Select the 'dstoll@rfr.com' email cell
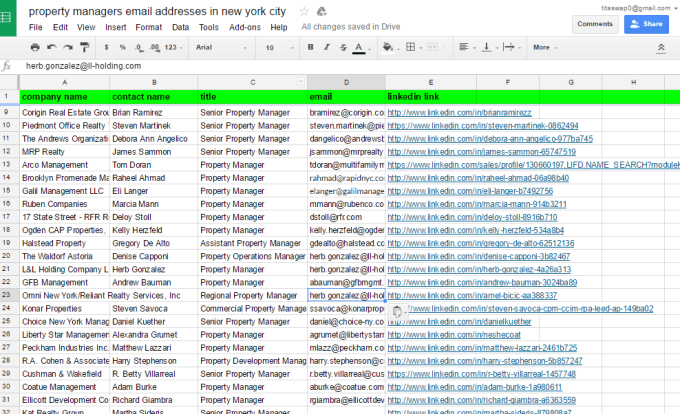Screen dimensions: 680x414 tap(346, 217)
